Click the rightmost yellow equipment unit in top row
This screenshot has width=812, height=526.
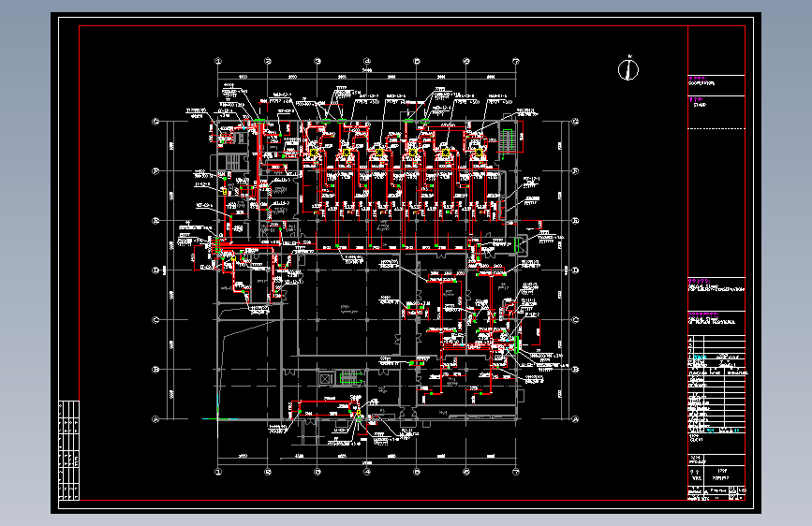(479, 153)
